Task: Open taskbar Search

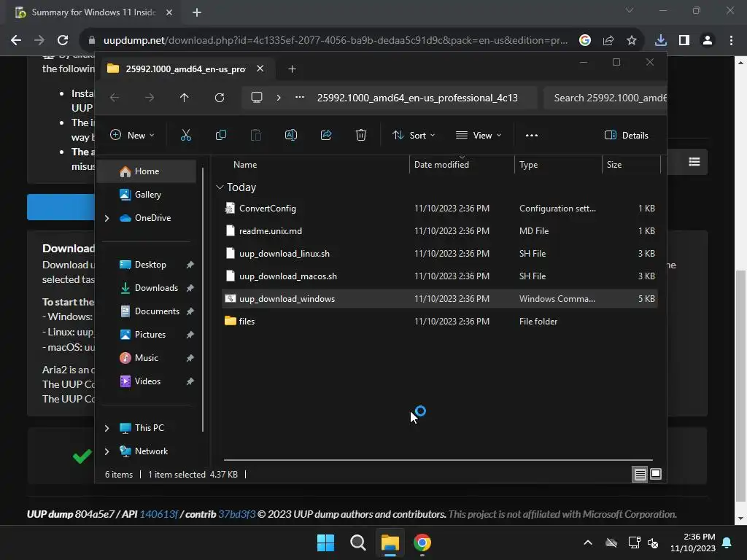Action: coord(357,542)
